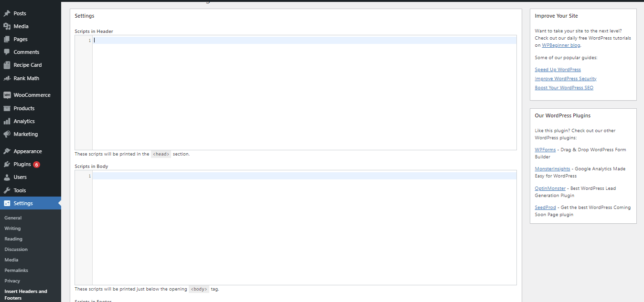This screenshot has width=644, height=302.
Task: Click the Comments speech bubble icon
Action: [x=7, y=52]
